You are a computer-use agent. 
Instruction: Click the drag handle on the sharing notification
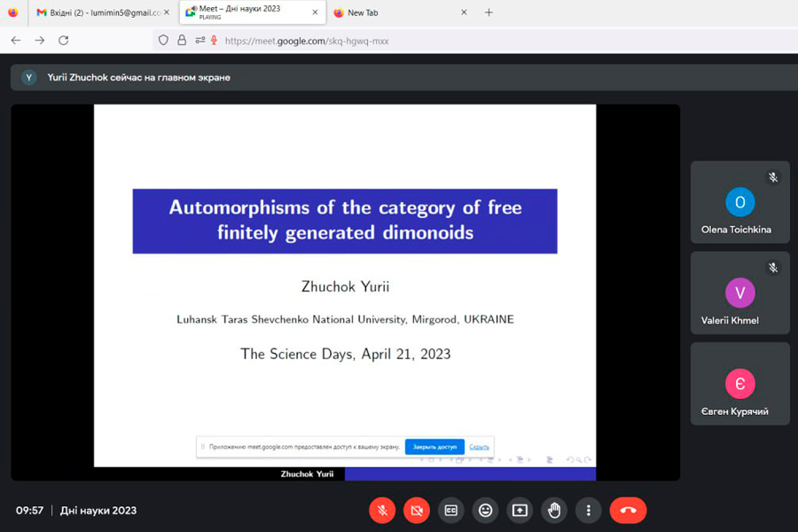[202, 447]
